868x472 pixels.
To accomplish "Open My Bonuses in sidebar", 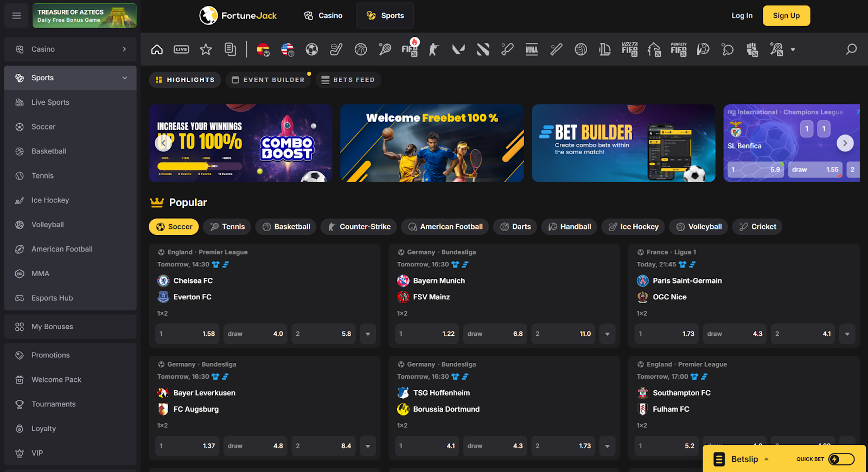I will pyautogui.click(x=71, y=327).
